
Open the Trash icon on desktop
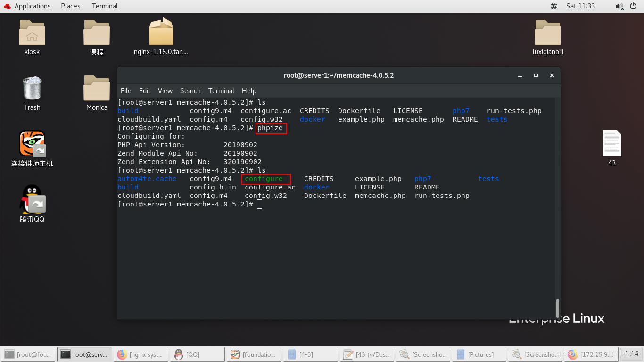(x=32, y=89)
